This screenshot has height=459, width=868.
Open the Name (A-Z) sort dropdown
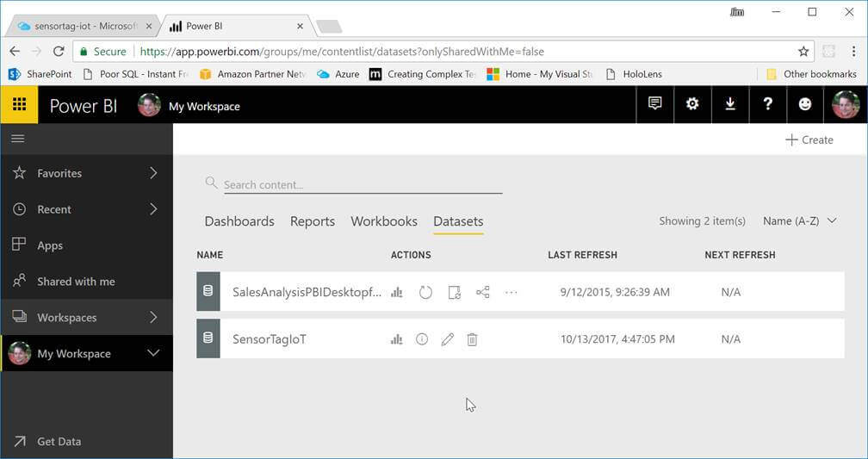pyautogui.click(x=799, y=221)
